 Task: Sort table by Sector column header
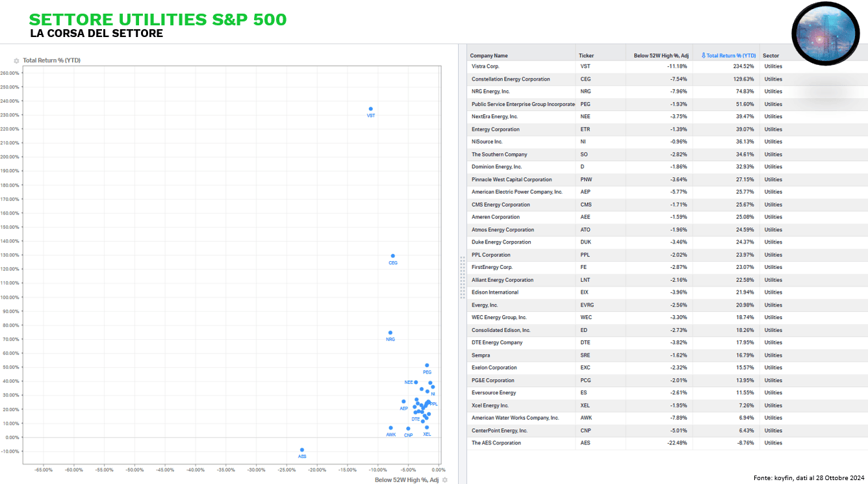point(771,56)
